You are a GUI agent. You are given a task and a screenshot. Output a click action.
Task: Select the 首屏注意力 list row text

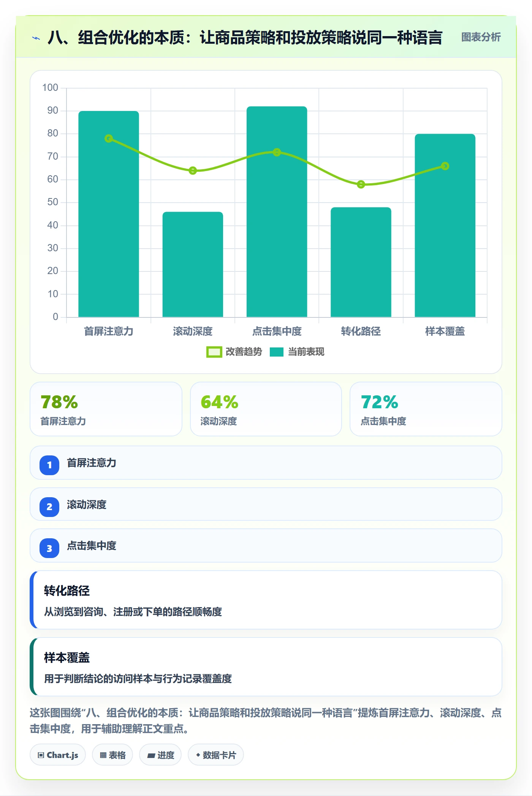[x=92, y=463]
